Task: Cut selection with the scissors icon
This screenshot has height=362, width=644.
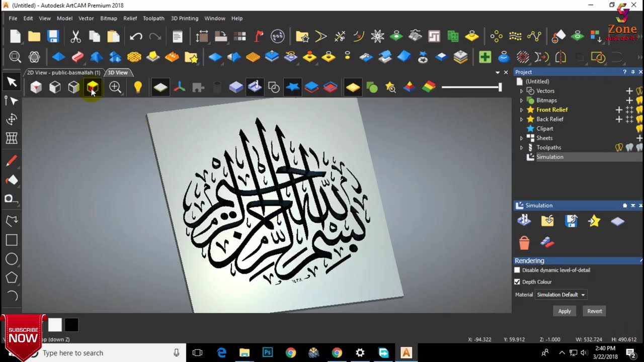Action: 75,36
